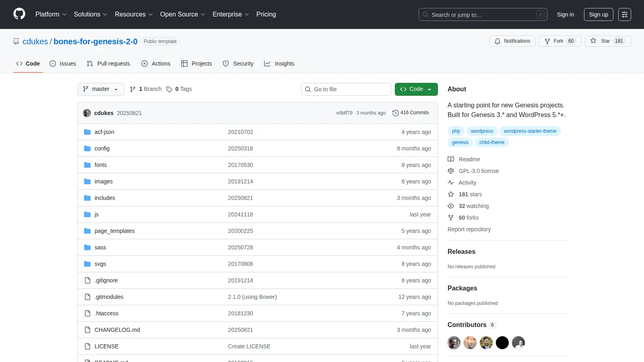The width and height of the screenshot is (644, 362).
Task: Expand the Resources menu
Action: pos(134,14)
